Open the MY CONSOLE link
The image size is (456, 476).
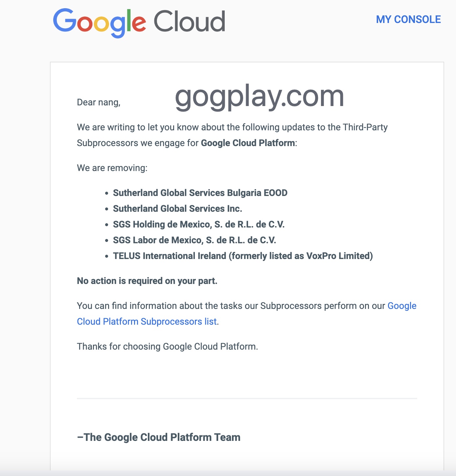click(408, 19)
